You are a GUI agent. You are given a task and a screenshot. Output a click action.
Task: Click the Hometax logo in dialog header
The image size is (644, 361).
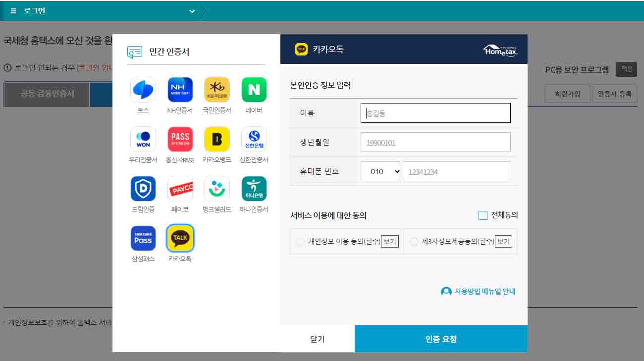pyautogui.click(x=500, y=51)
